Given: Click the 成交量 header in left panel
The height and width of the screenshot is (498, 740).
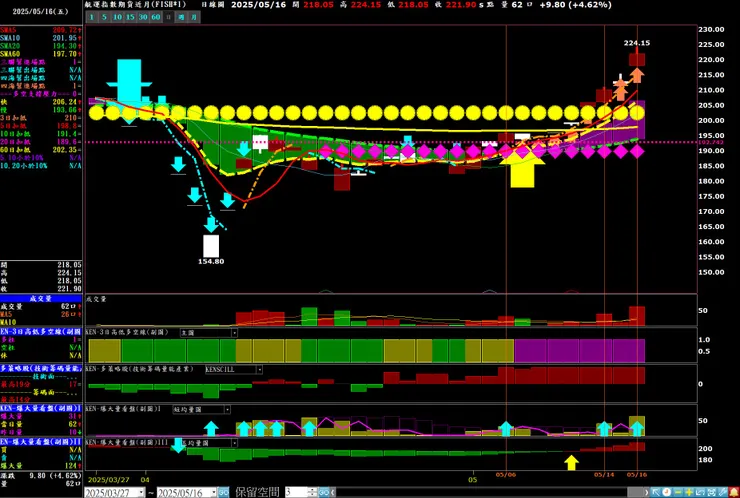Looking at the screenshot, I should tap(41, 299).
